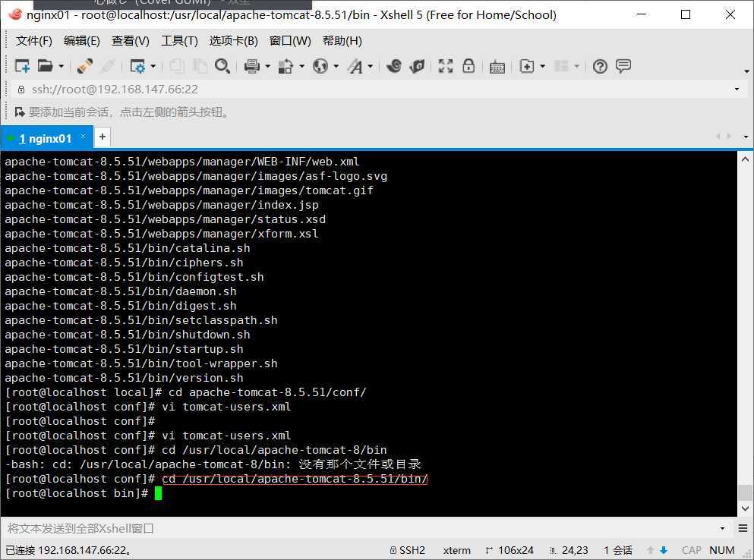Image resolution: width=754 pixels, height=560 pixels.
Task: Click the SSH2 status bar entry
Action: pyautogui.click(x=407, y=550)
